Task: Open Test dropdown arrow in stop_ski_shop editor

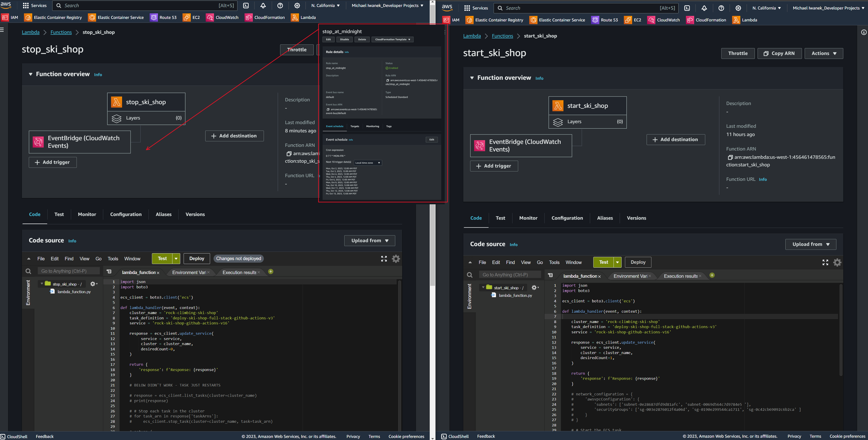Action: click(x=176, y=258)
